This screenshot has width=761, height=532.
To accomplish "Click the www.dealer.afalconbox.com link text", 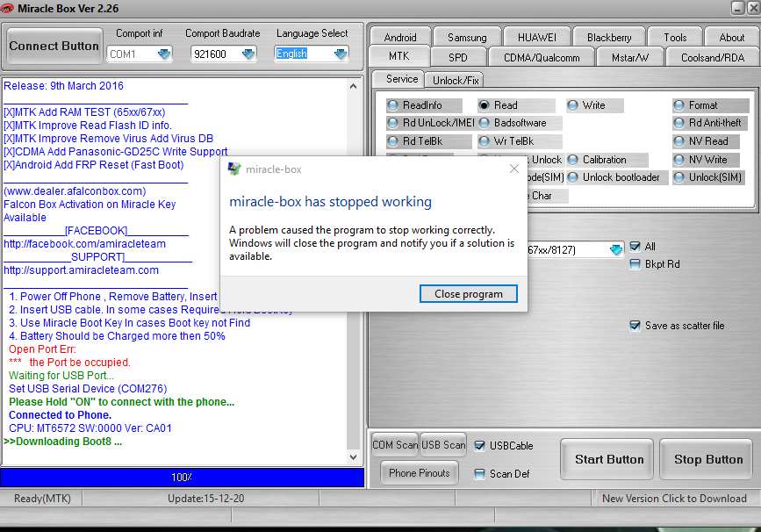I will coord(75,191).
